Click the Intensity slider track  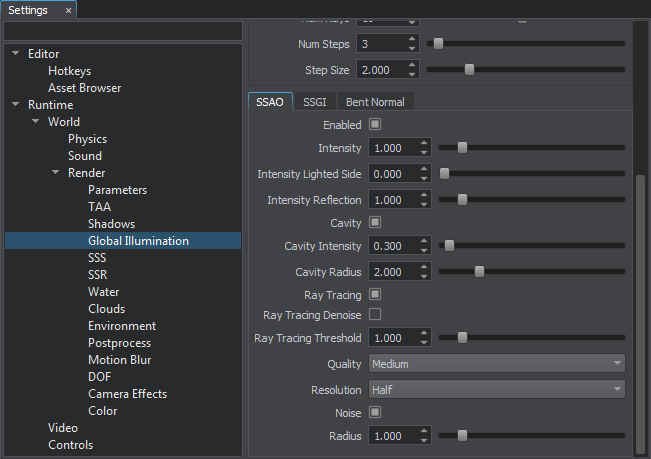point(530,148)
